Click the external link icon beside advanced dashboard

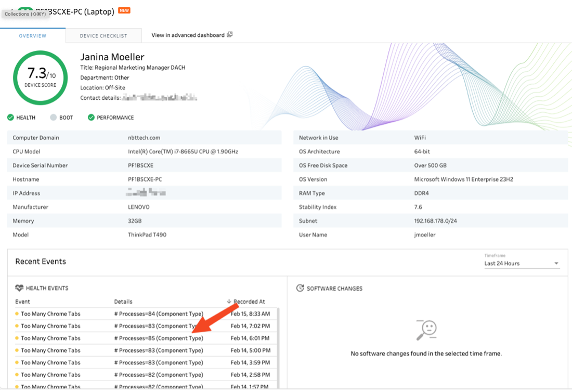click(x=229, y=35)
